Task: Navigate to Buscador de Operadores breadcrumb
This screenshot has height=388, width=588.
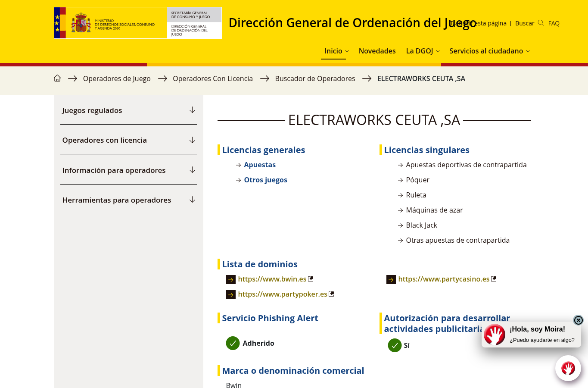Action: (315, 78)
